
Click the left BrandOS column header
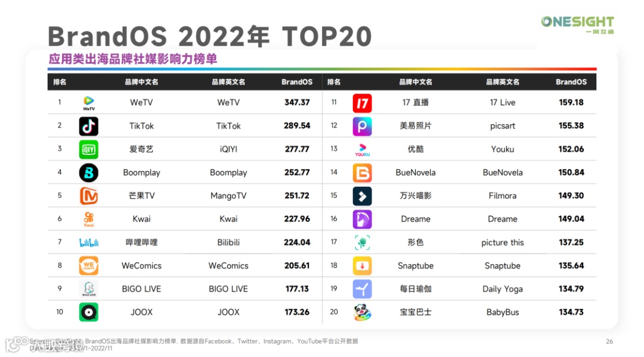(297, 82)
